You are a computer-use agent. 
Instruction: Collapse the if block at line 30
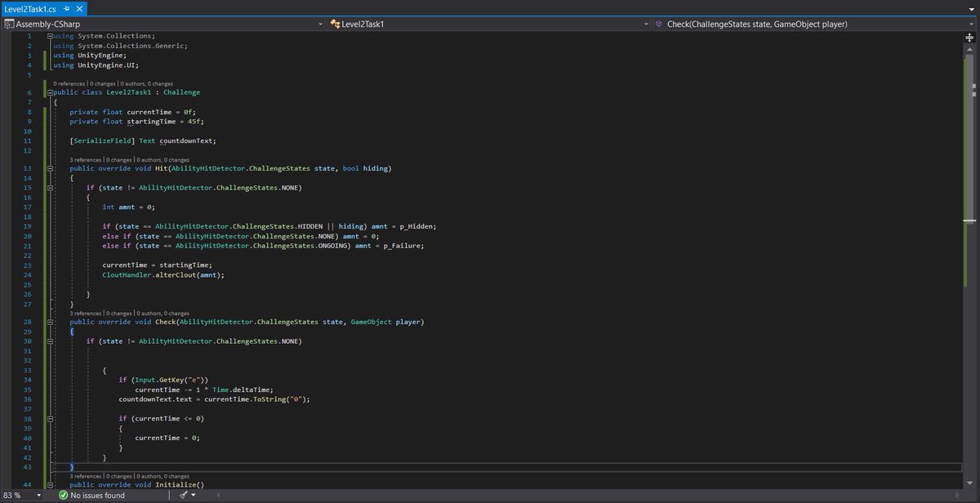tap(50, 341)
